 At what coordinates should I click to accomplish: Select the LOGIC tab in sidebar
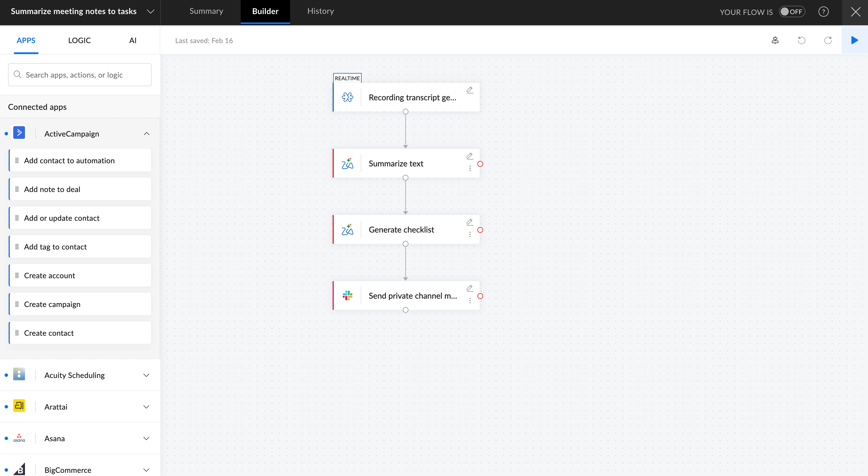tap(79, 41)
